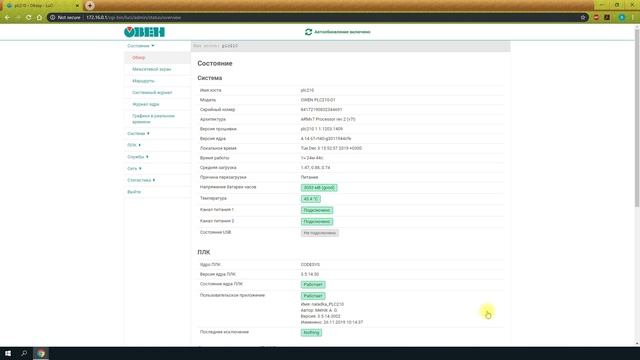The width and height of the screenshot is (640, 360).
Task: Expand the Службы sidebar menu
Action: click(138, 157)
